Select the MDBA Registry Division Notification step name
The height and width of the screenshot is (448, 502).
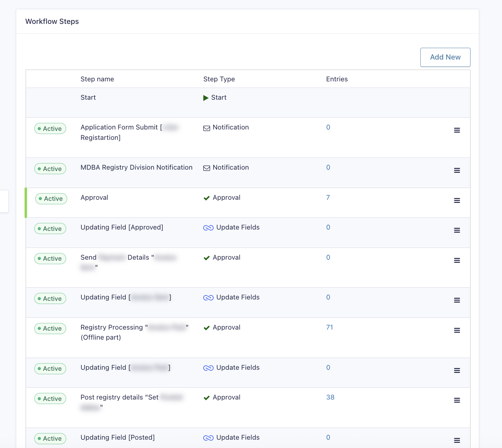pos(136,168)
